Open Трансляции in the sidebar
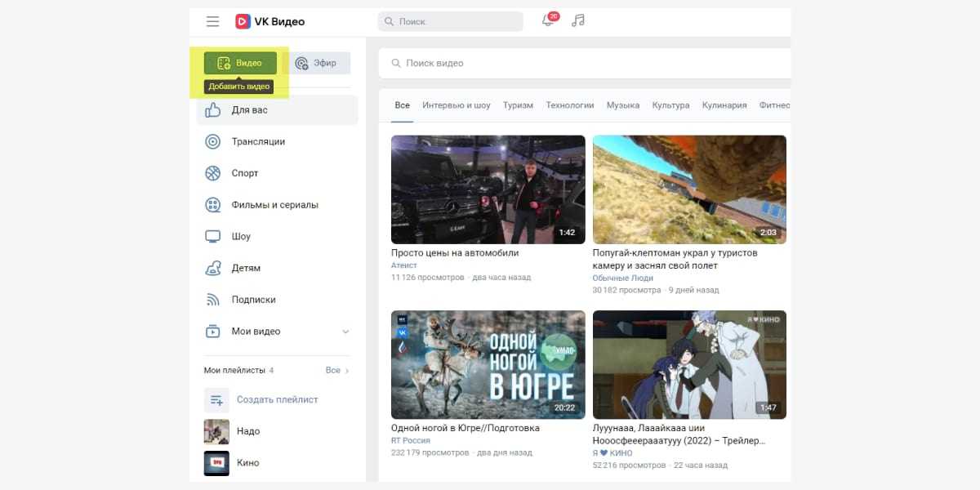 click(x=257, y=141)
